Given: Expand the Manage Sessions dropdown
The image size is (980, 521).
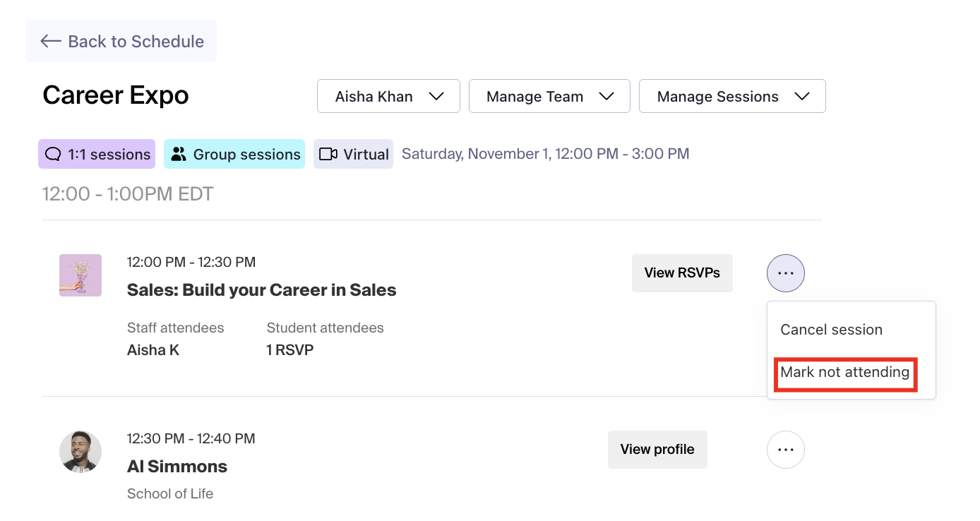Looking at the screenshot, I should [732, 96].
